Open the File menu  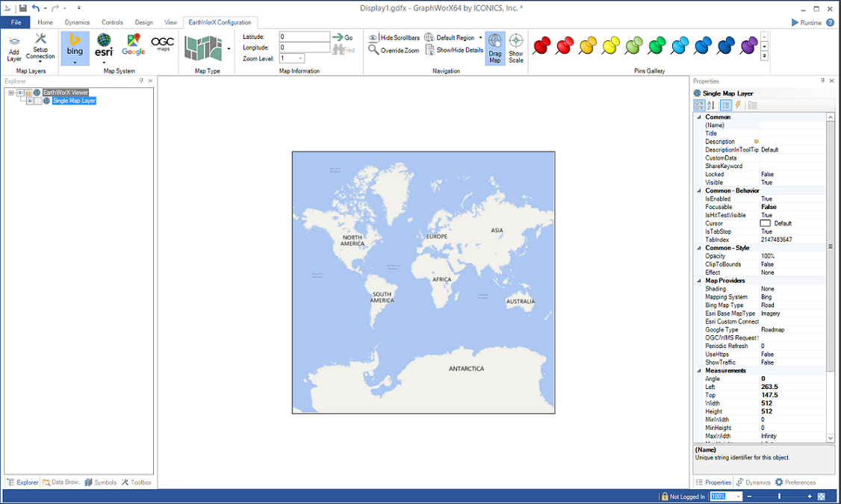click(x=16, y=22)
